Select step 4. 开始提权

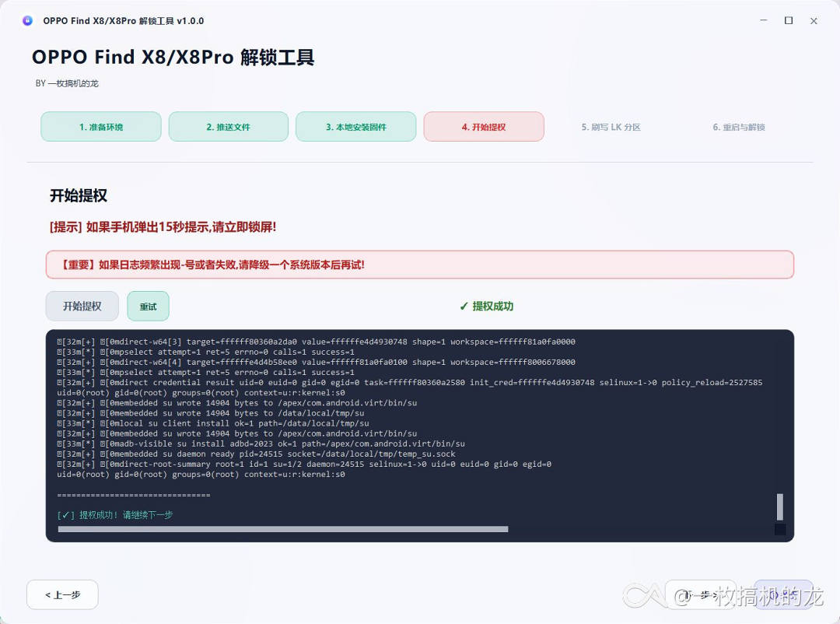(484, 127)
